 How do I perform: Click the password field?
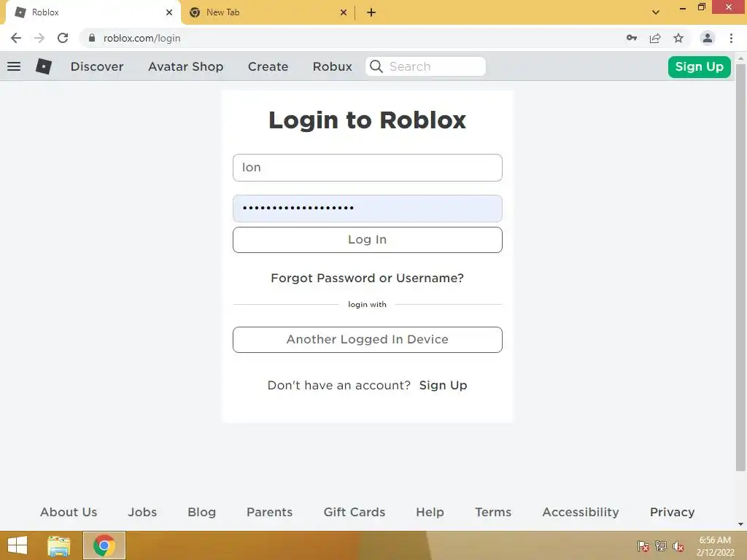(x=368, y=209)
